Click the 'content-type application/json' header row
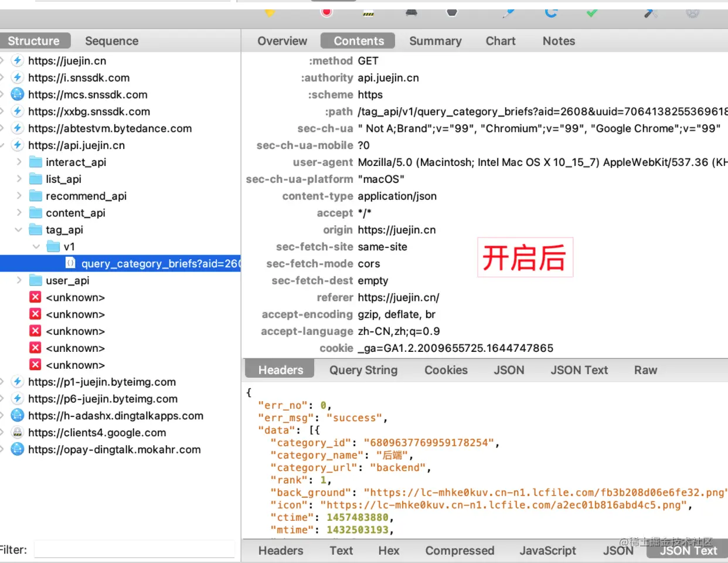 484,196
